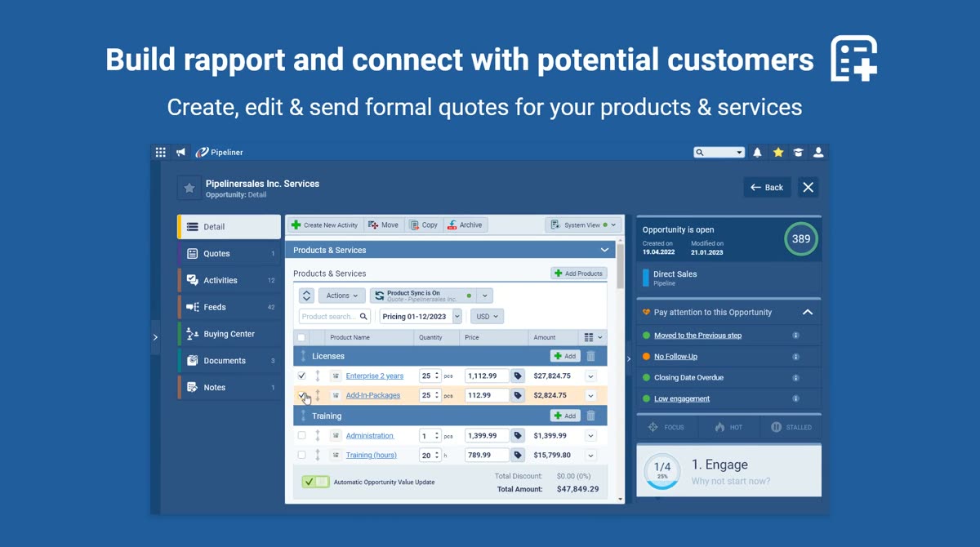The width and height of the screenshot is (980, 547).
Task: Open the column layout dropdown in table header
Action: point(594,337)
